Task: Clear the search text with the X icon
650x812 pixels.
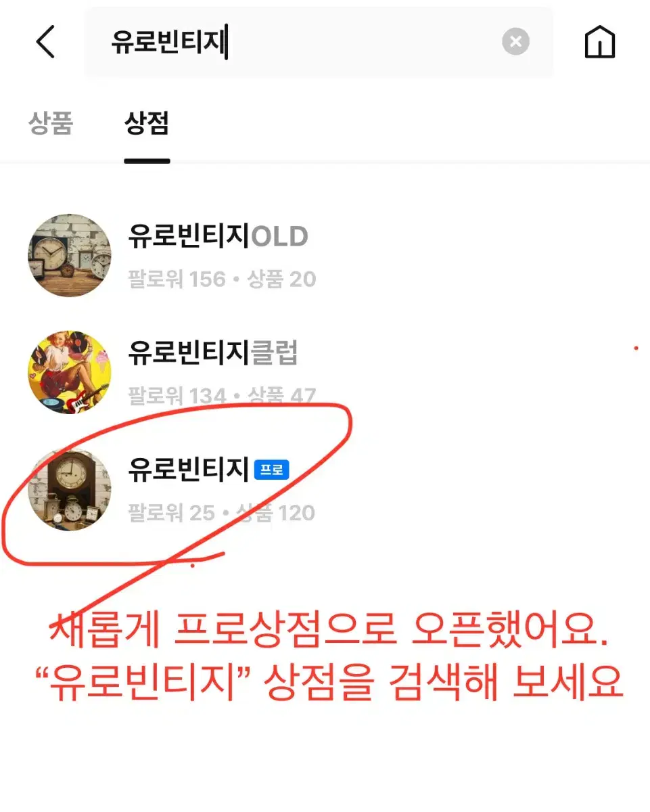Action: pos(515,43)
